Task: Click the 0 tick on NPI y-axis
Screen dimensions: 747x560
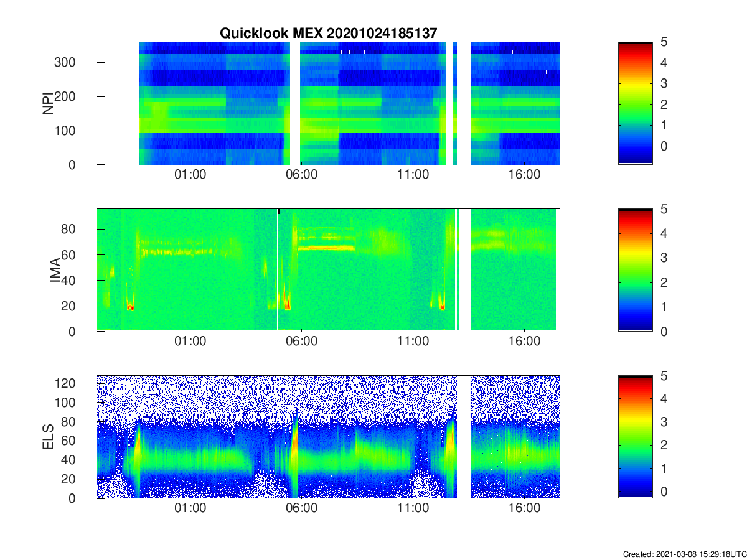Action: pos(73,165)
